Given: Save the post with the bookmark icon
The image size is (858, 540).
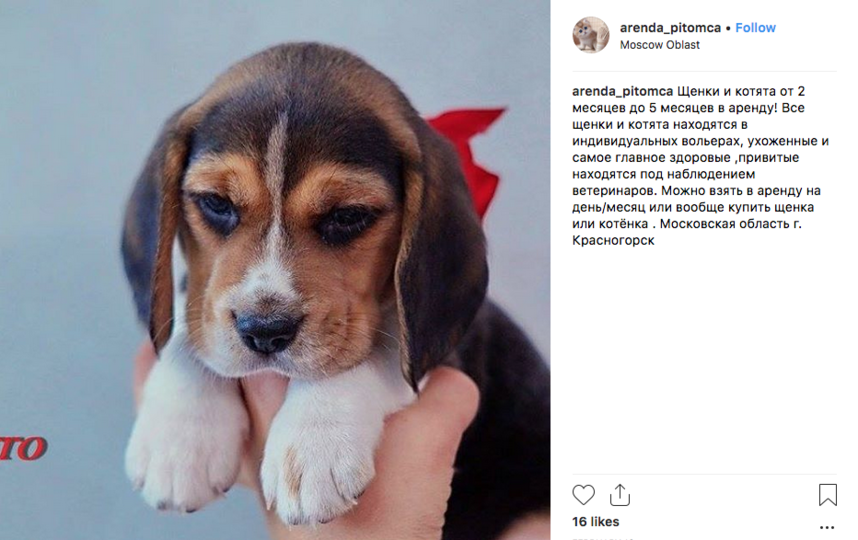Looking at the screenshot, I should tap(827, 495).
